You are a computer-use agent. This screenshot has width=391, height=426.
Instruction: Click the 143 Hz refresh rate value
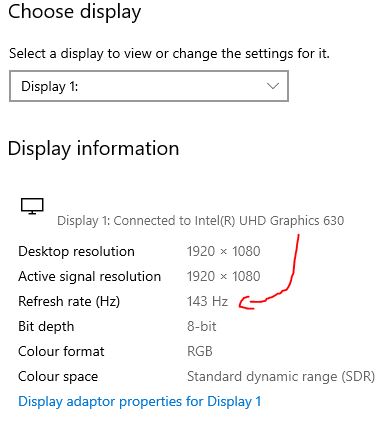coord(207,301)
